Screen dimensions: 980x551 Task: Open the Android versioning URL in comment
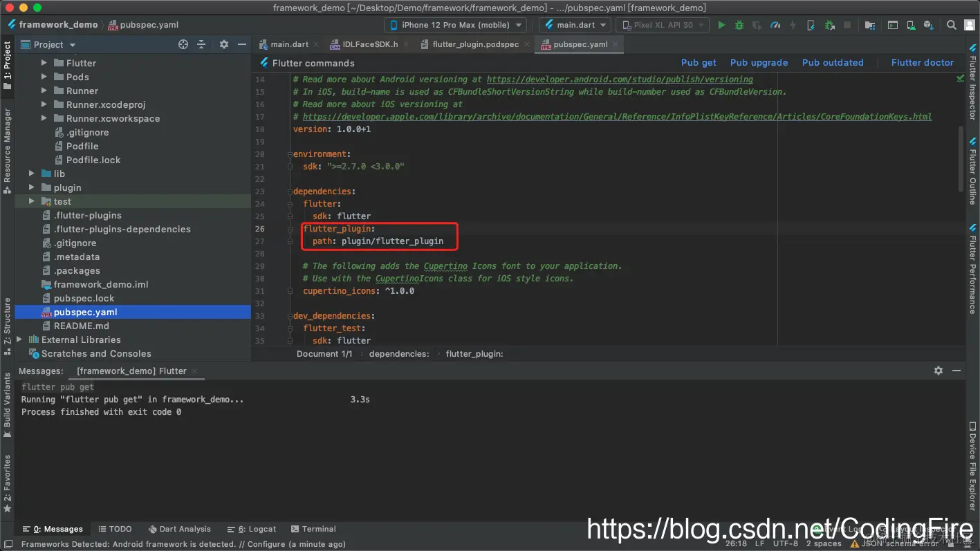click(620, 80)
